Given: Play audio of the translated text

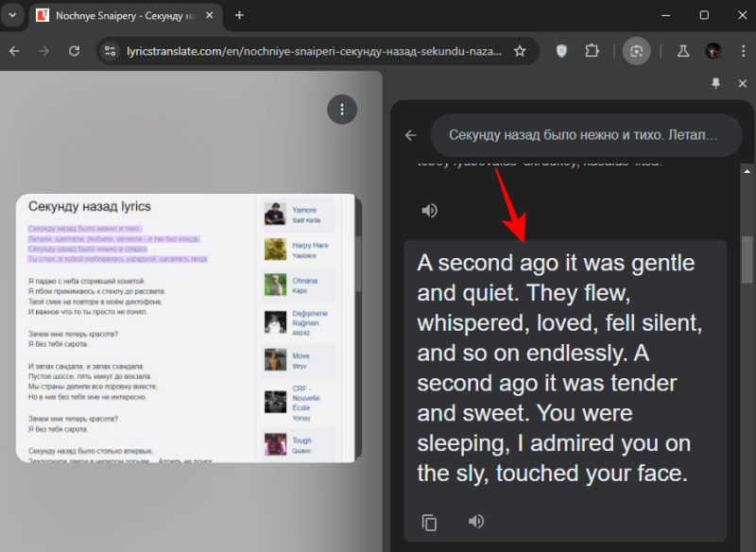Looking at the screenshot, I should tap(476, 521).
